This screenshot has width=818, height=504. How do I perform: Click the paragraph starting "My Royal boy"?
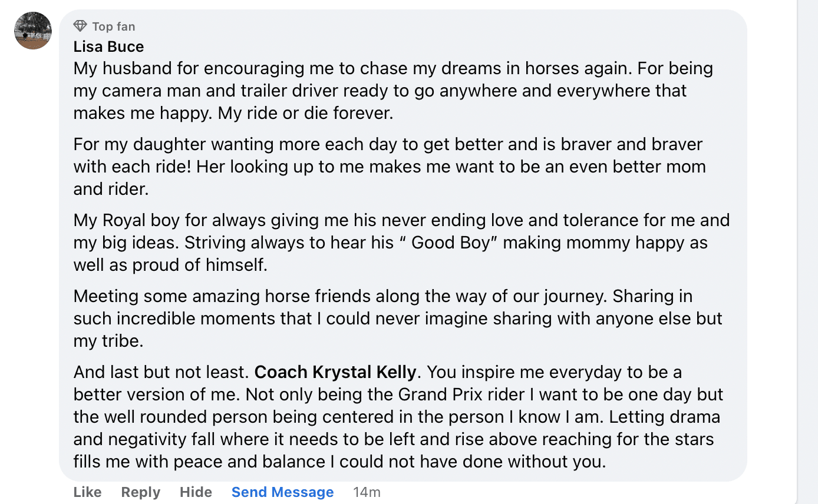(401, 243)
